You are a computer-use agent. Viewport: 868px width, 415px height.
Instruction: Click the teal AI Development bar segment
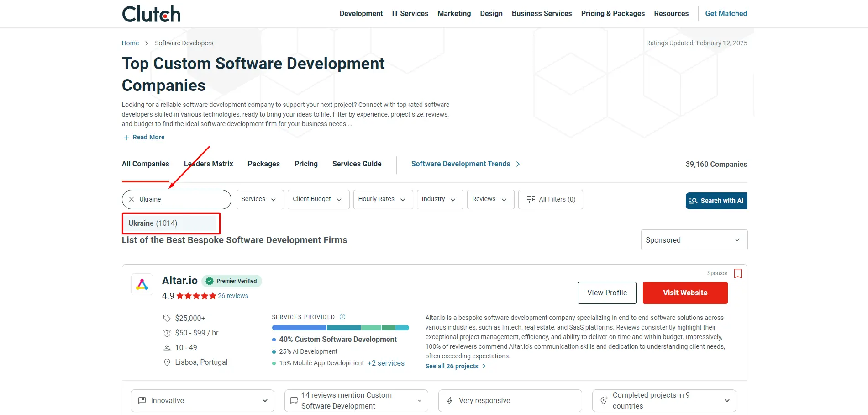pos(344,328)
